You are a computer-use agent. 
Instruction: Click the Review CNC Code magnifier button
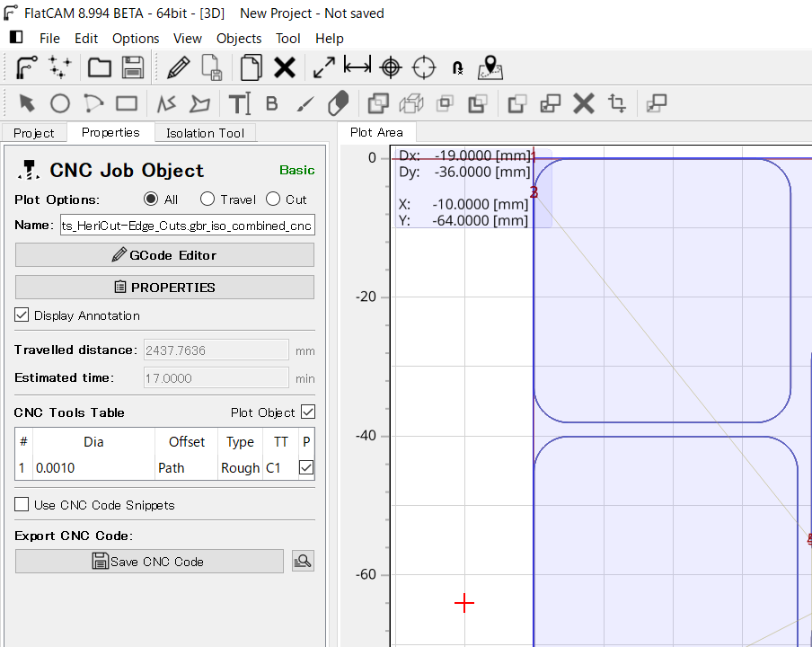(x=303, y=561)
